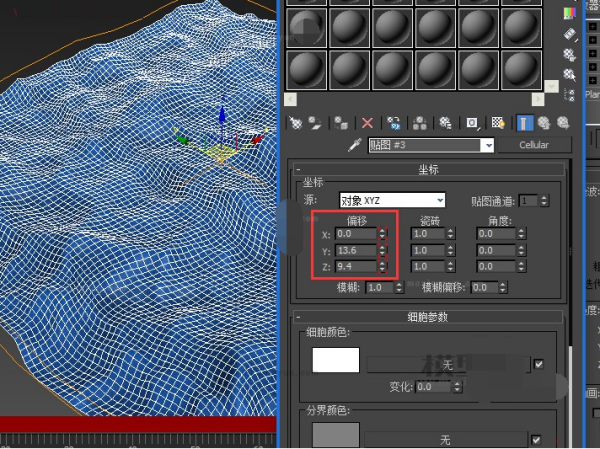Click the 偏移 X spinner arrows
The image size is (600, 449).
(x=382, y=233)
